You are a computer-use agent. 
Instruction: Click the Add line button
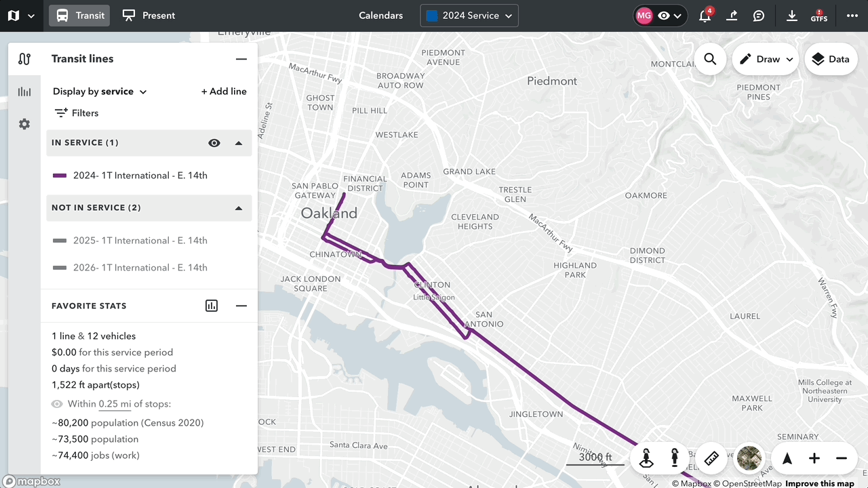coord(224,91)
